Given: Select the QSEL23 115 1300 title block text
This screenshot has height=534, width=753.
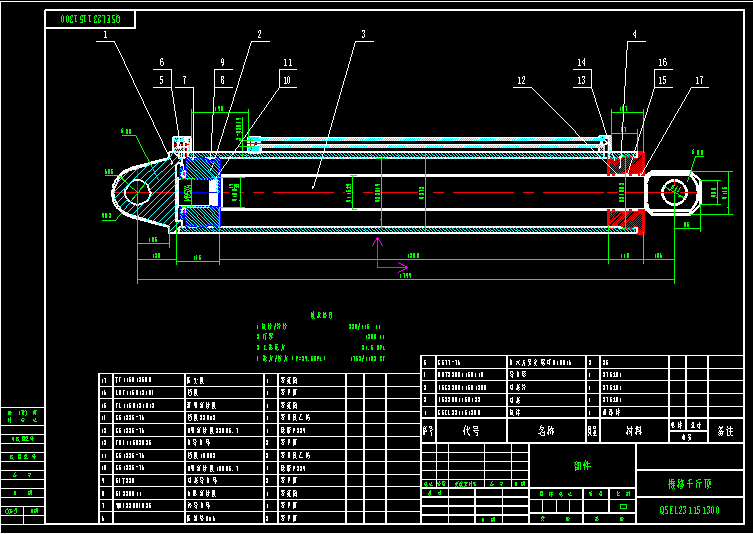Looking at the screenshot, I should click(x=690, y=510).
